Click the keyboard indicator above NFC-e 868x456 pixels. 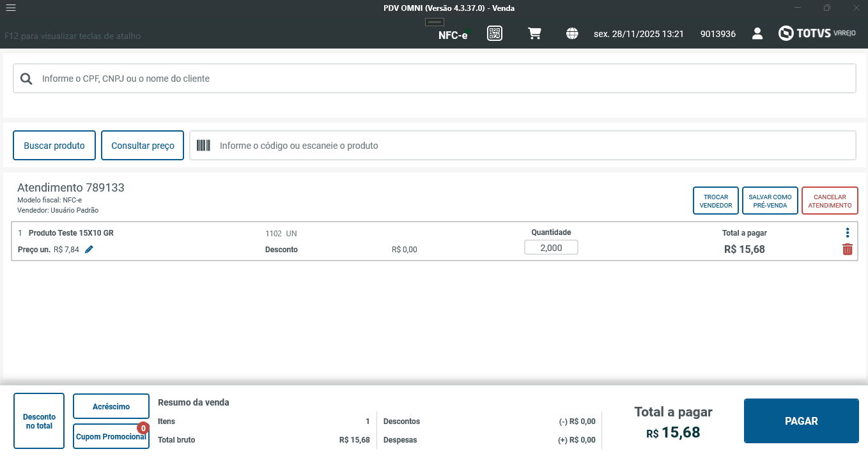click(x=435, y=22)
